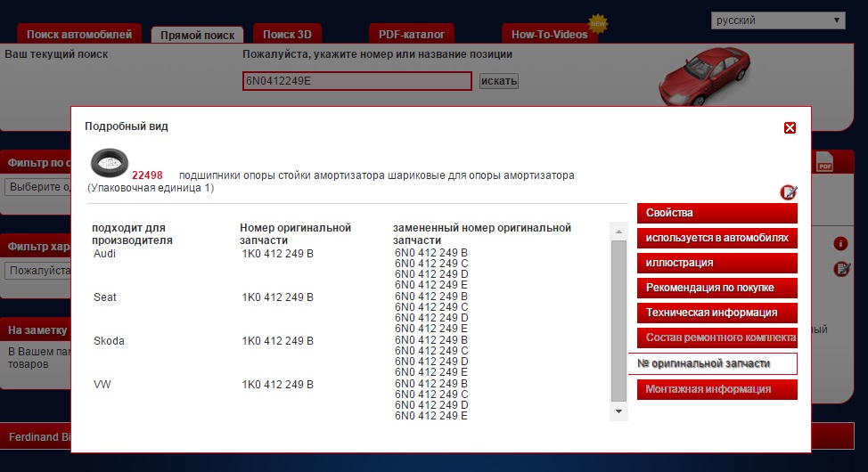Open Состав ремонтного комплекта section
The width and height of the screenshot is (868, 472).
(717, 338)
